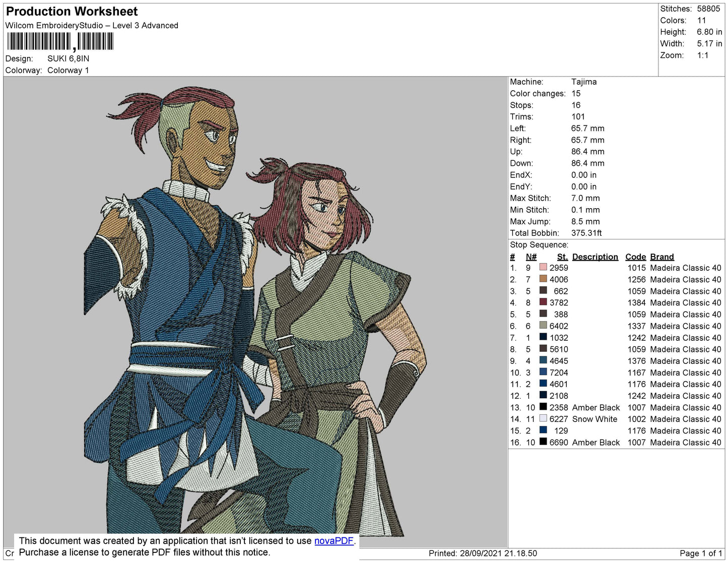Click the color swatch beside stitch count 5610
Viewport: 728px width, 563px height.
point(543,349)
